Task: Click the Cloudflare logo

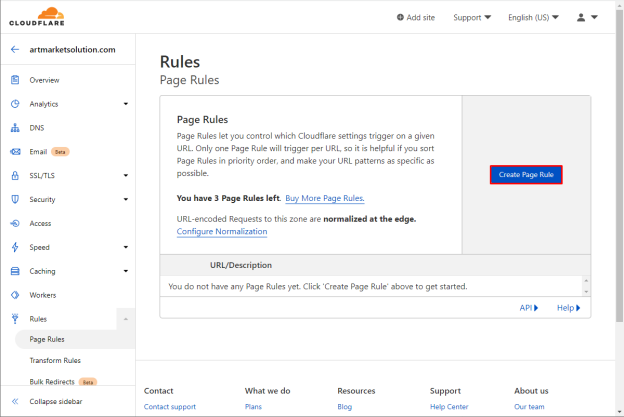Action: point(37,17)
